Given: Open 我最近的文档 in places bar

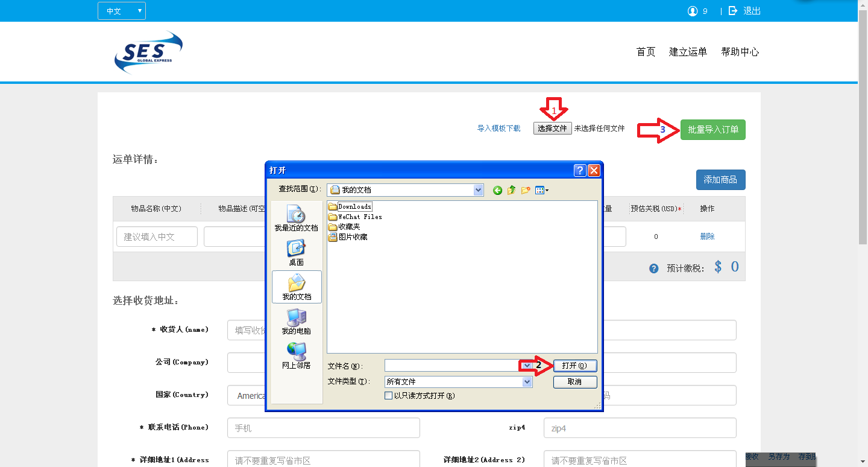Looking at the screenshot, I should coord(296,218).
